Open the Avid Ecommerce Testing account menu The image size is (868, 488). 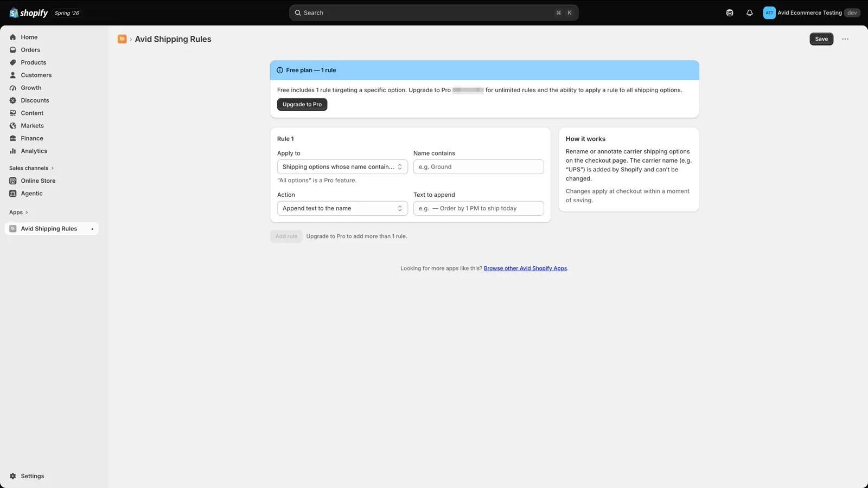812,13
